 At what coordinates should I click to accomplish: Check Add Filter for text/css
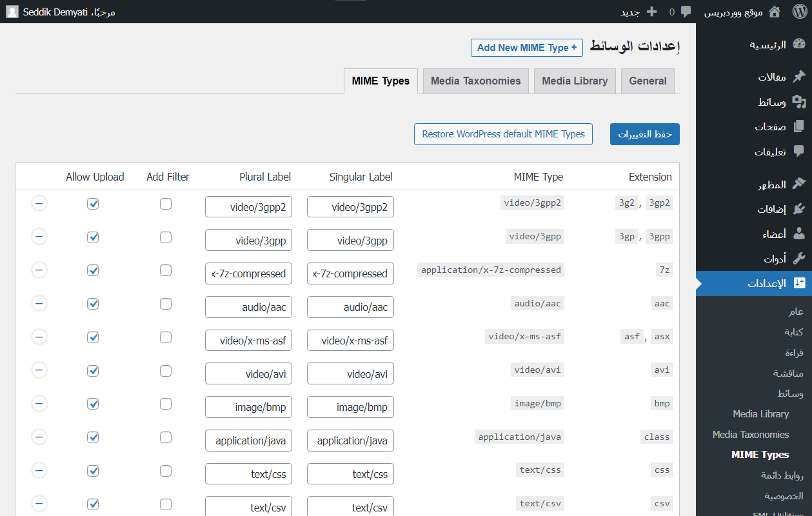point(166,471)
